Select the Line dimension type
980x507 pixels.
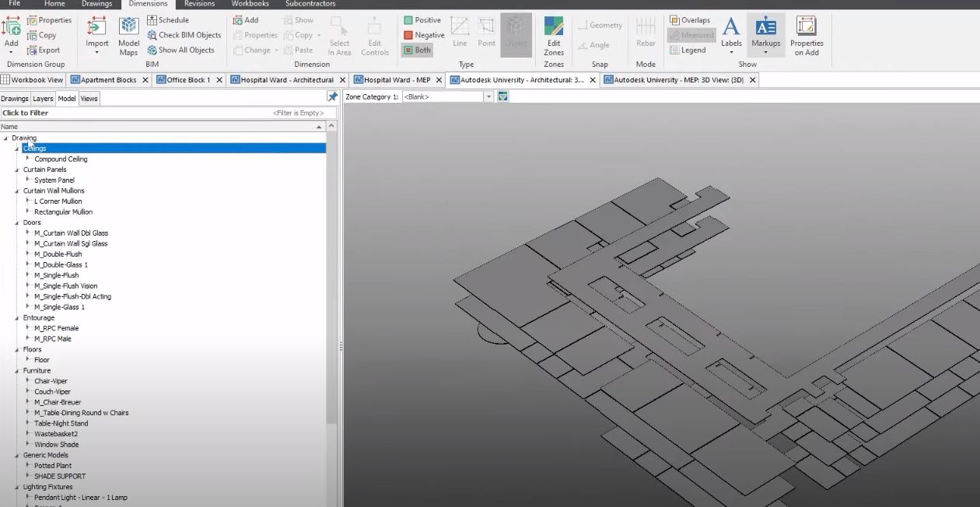pos(460,31)
